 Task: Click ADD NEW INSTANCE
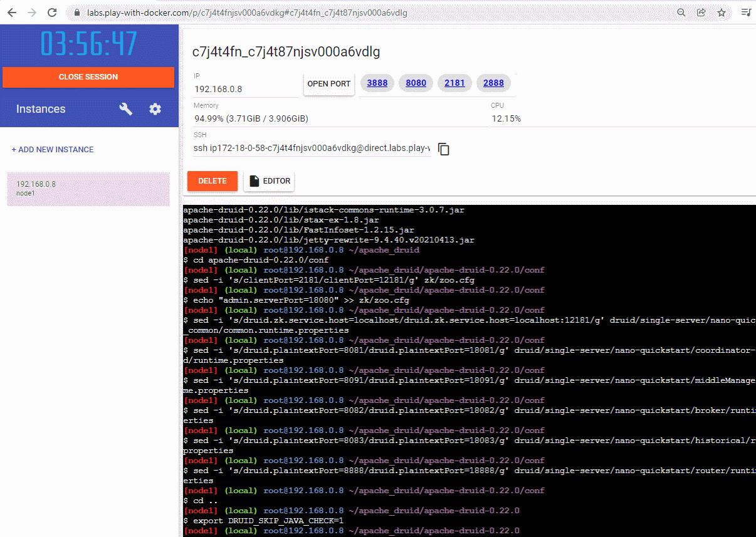point(52,149)
